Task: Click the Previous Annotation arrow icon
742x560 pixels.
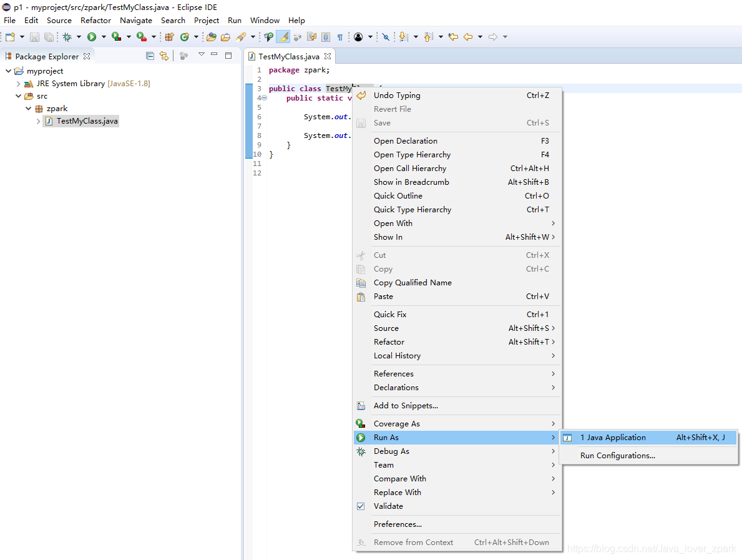Action: 428,37
